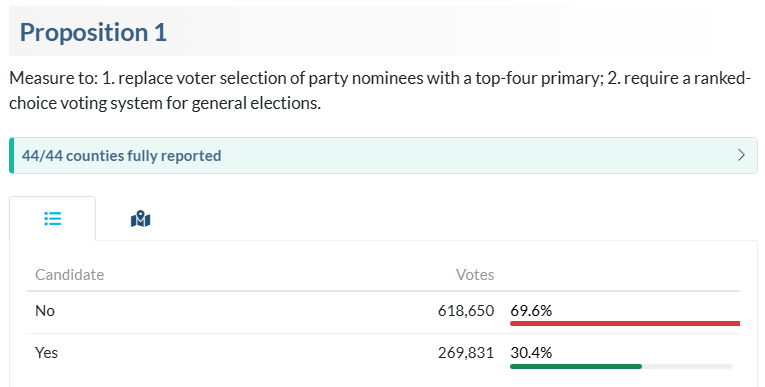
Task: Click the 618,650 vote count
Action: pyautogui.click(x=466, y=311)
